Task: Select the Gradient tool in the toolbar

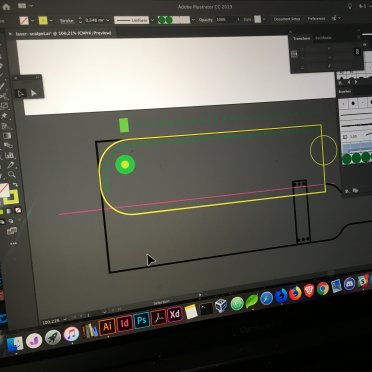Action: (6, 136)
